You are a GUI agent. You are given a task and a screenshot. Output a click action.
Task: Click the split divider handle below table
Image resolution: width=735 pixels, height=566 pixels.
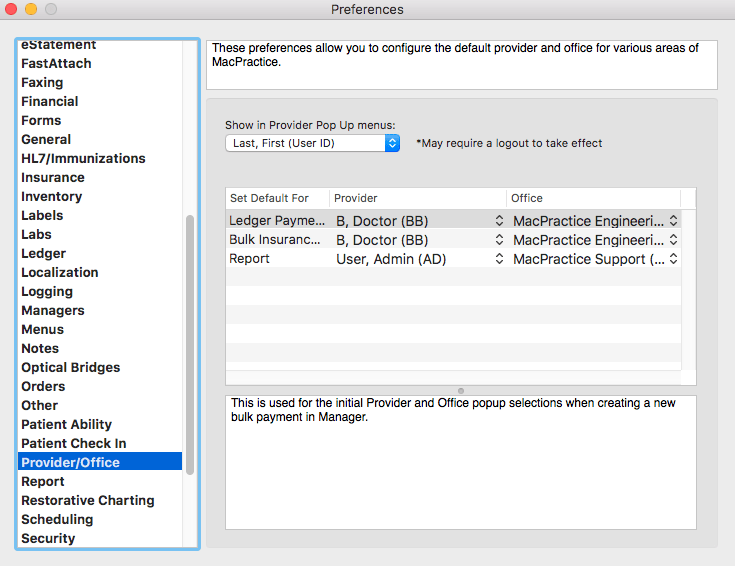pos(461,391)
